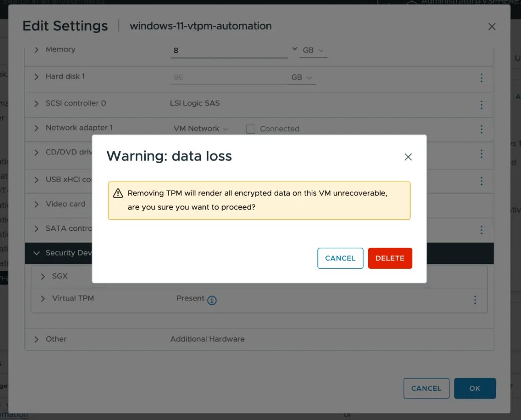Open the SATA controller actions menu
The width and height of the screenshot is (521, 420).
click(x=482, y=230)
